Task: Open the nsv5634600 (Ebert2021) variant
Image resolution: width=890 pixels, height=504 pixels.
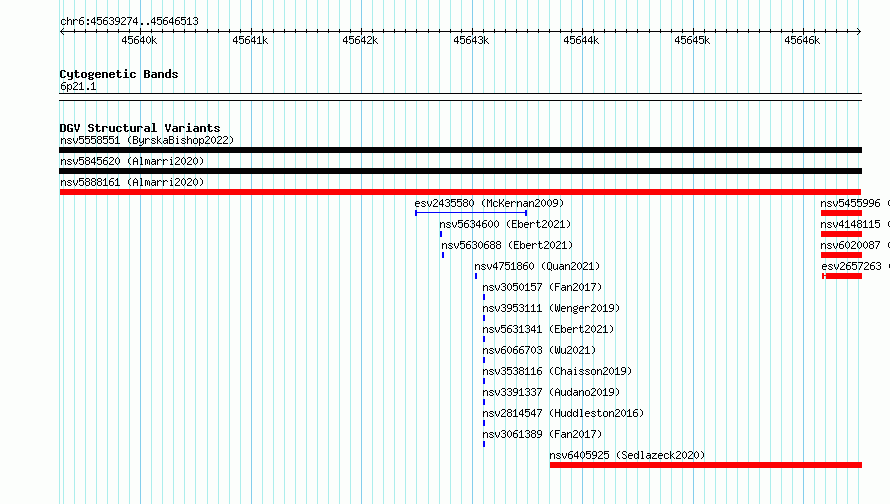Action: [x=505, y=224]
